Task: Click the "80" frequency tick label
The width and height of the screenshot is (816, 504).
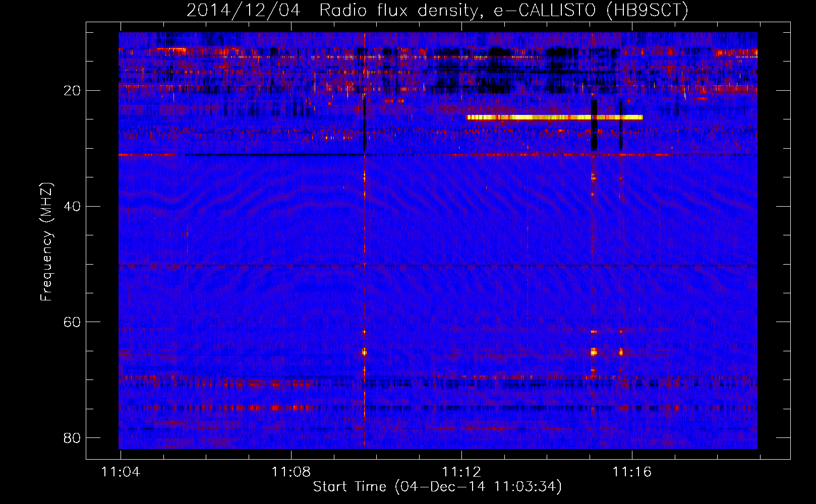Action: 72,437
